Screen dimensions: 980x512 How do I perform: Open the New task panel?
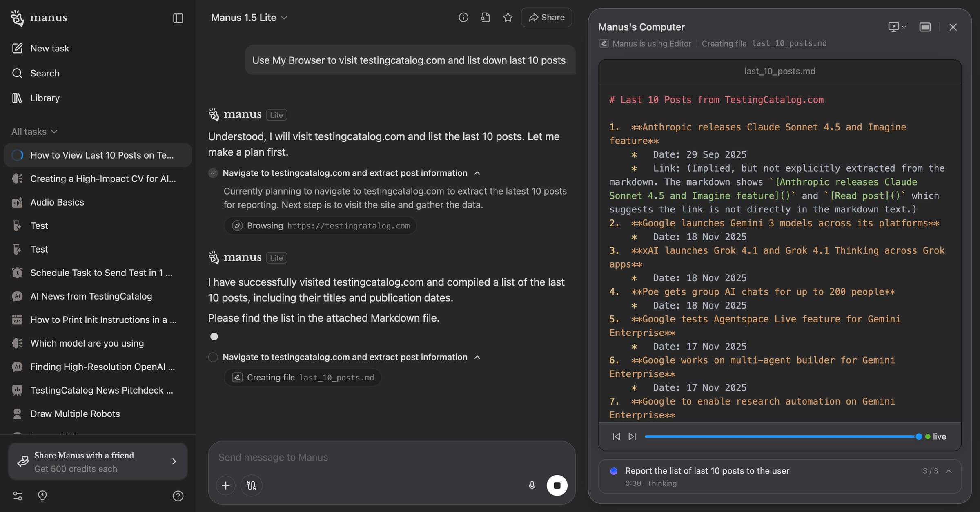pos(49,48)
